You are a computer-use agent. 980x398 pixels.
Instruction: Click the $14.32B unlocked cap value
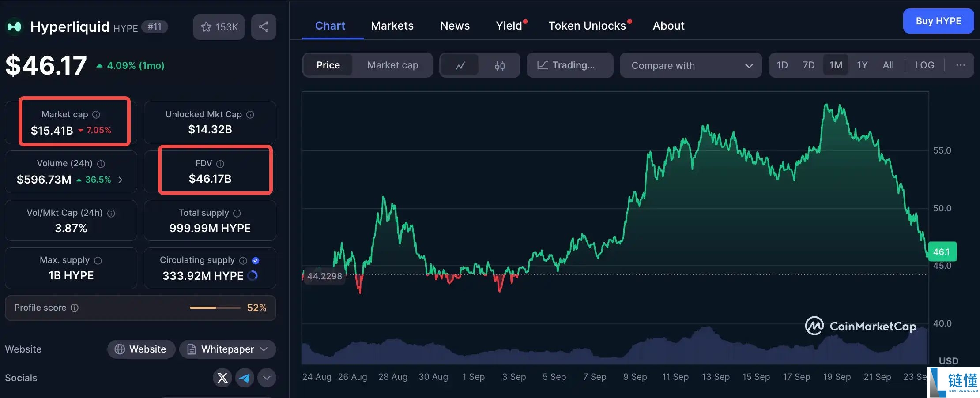[210, 130]
